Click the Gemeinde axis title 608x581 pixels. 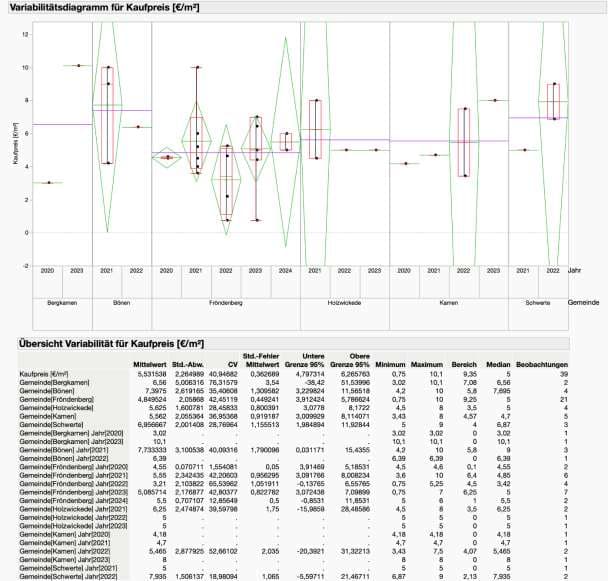click(x=583, y=302)
